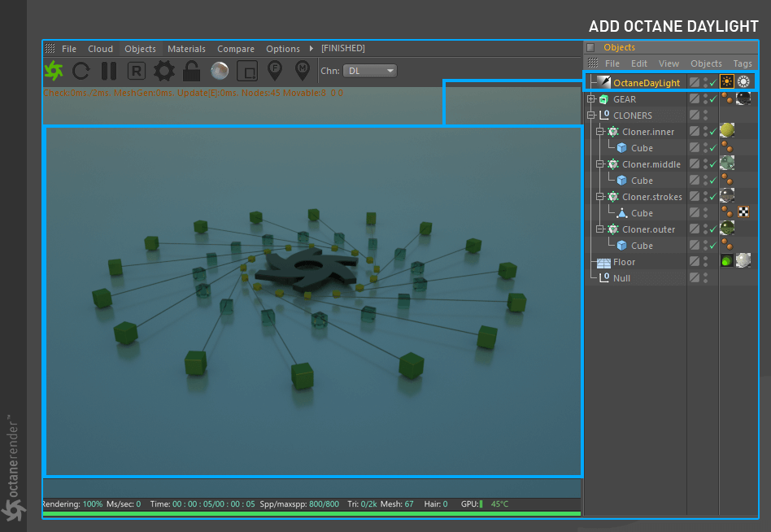Toggle visibility dots for CLONERS null

[x=706, y=115]
